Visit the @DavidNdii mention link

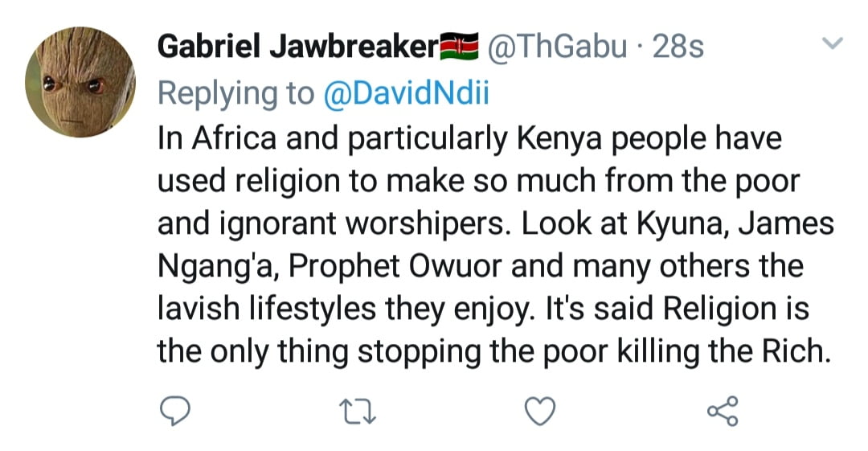(x=405, y=94)
